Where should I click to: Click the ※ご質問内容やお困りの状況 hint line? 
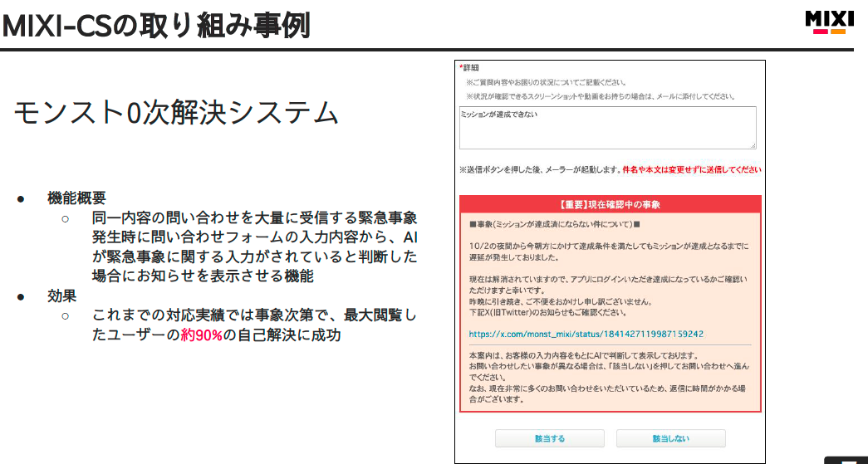546,82
